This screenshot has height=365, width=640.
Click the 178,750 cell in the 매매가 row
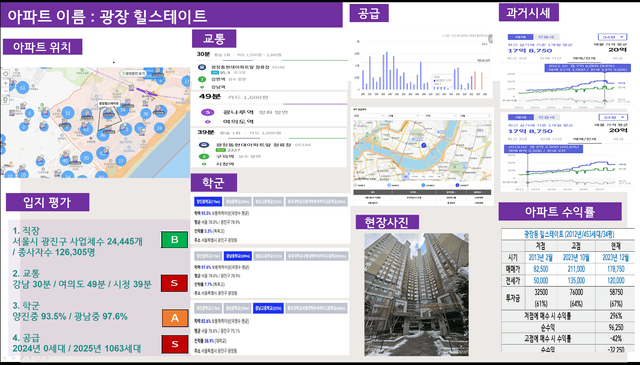[616, 269]
